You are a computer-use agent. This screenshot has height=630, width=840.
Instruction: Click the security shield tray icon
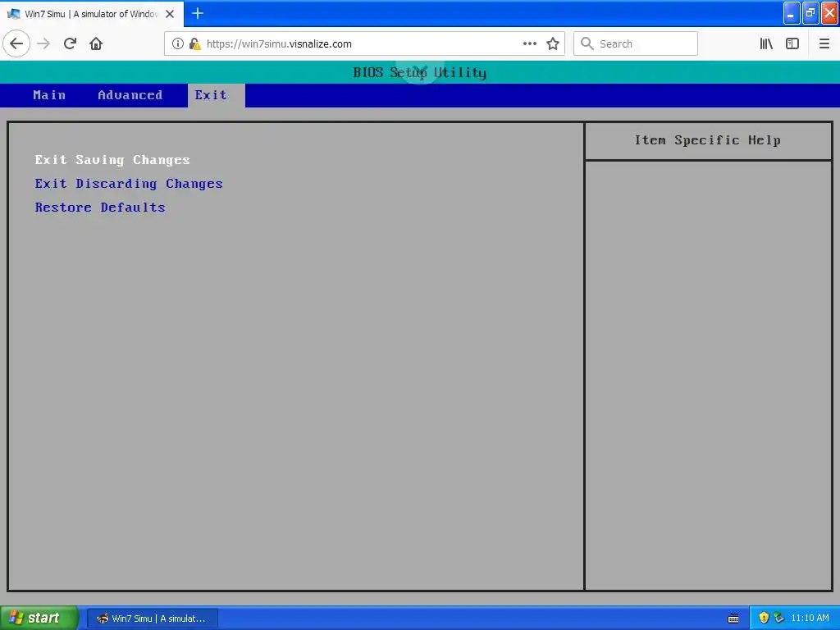[x=764, y=618]
